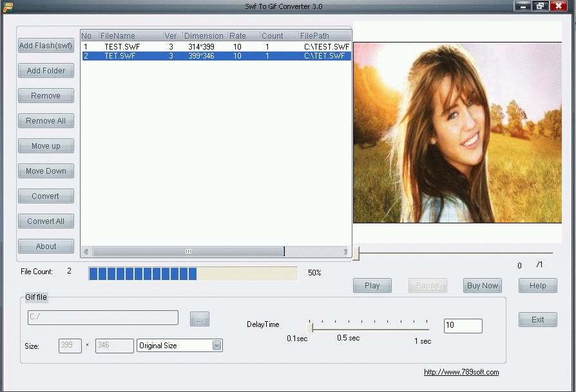Click the DelayTime slider handle
The image size is (576, 392).
(x=310, y=327)
